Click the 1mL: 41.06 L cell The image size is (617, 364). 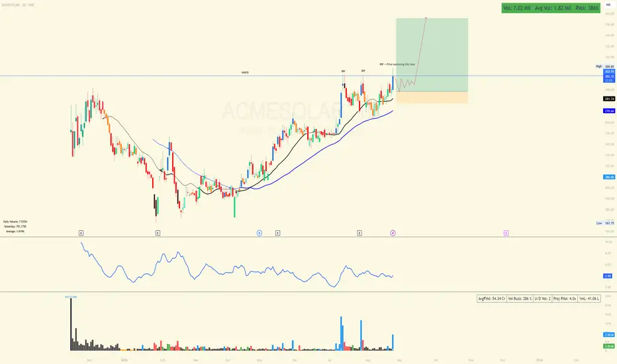(x=589, y=298)
